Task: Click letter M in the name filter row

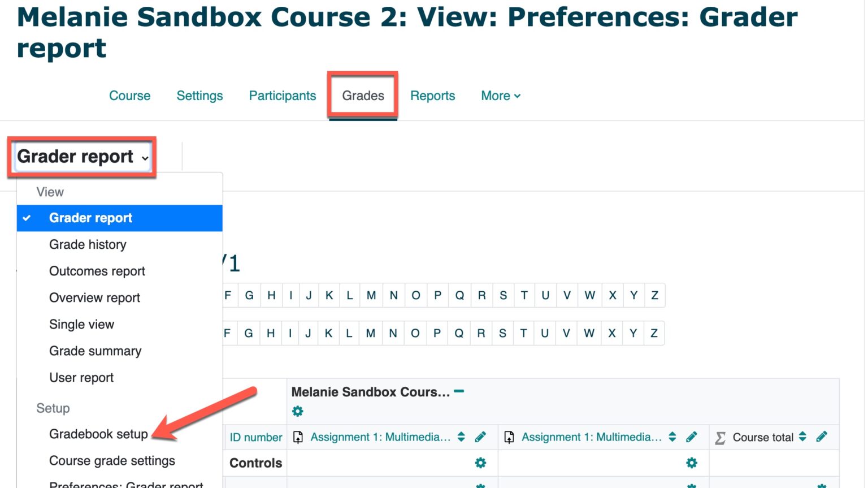Action: point(371,295)
